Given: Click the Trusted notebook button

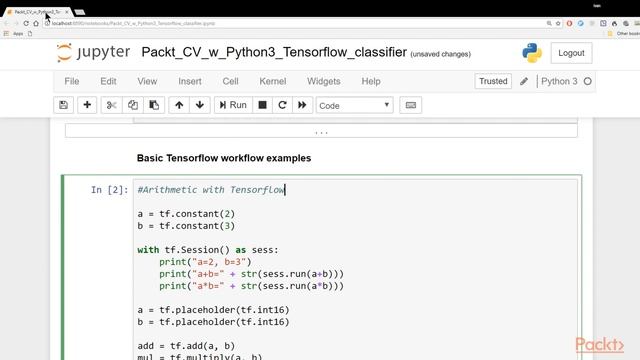Looking at the screenshot, I should click(x=493, y=81).
